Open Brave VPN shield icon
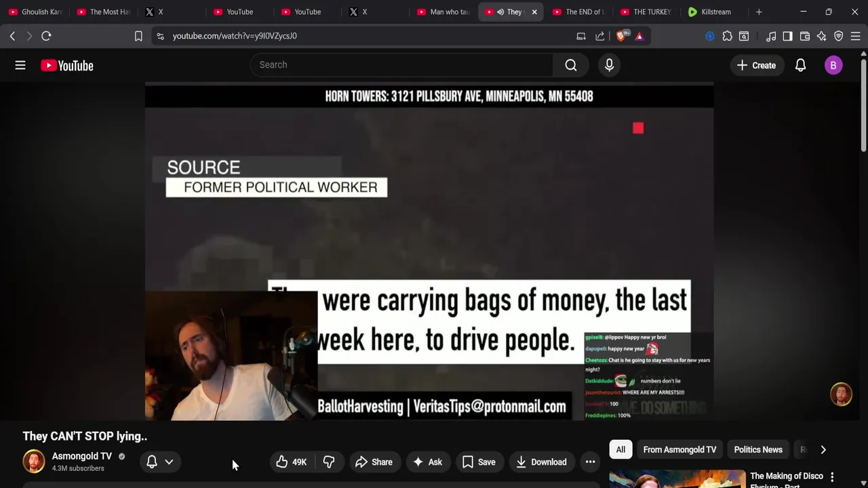The height and width of the screenshot is (488, 868). [x=838, y=36]
